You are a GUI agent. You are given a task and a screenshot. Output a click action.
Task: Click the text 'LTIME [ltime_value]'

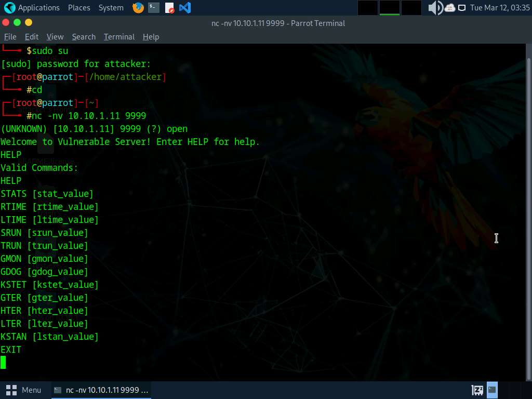(49, 220)
